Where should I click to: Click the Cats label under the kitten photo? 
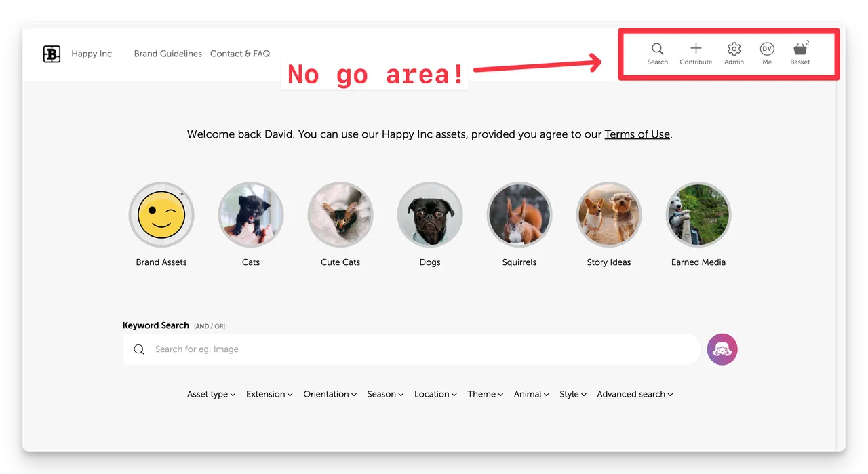tap(251, 262)
